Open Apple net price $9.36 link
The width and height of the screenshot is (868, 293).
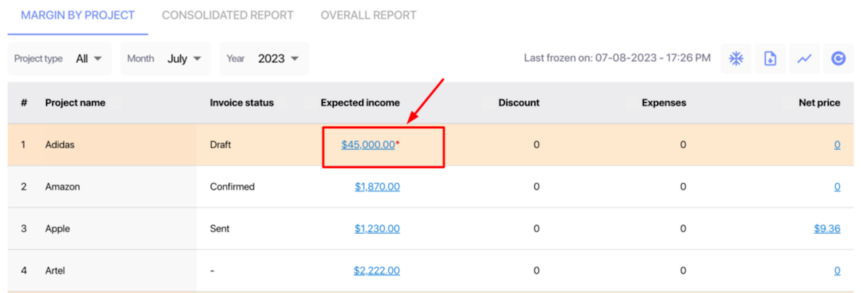click(827, 229)
